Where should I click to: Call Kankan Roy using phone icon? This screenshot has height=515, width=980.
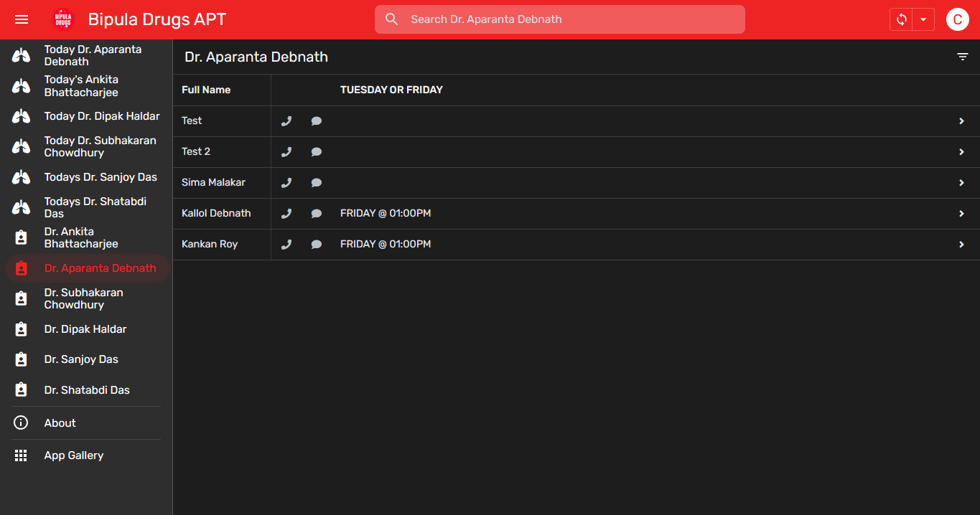click(x=286, y=245)
